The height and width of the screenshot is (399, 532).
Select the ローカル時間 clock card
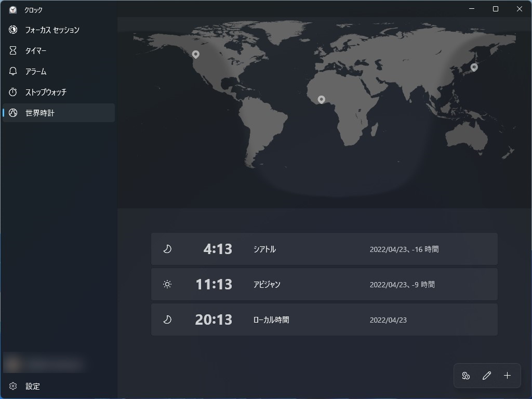(x=324, y=320)
